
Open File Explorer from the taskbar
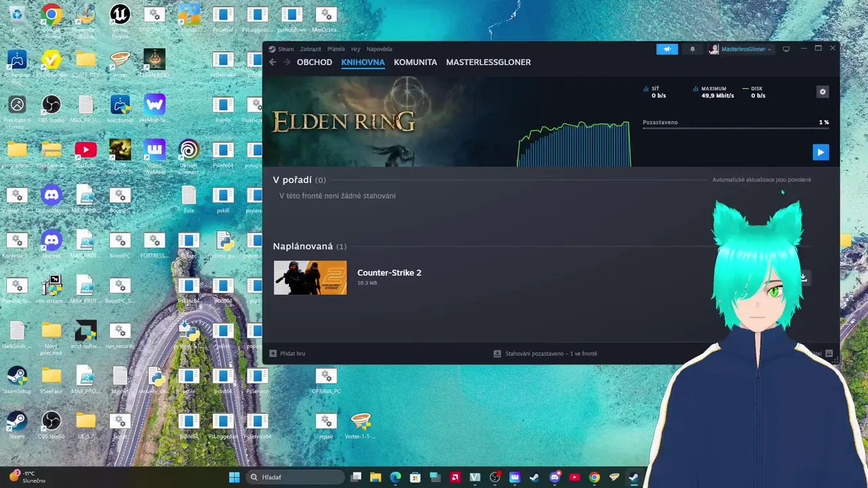[376, 476]
